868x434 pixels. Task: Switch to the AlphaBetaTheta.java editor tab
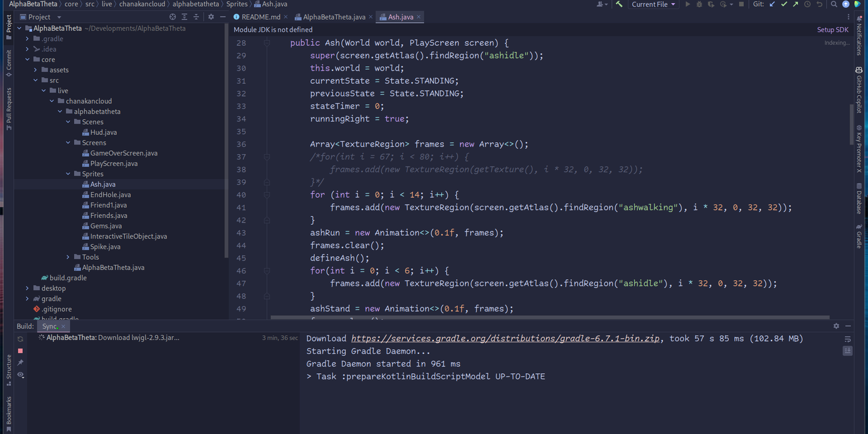pos(334,17)
